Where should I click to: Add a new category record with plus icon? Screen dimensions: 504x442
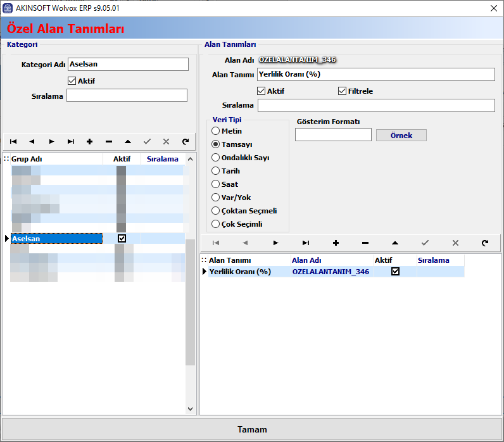click(89, 142)
